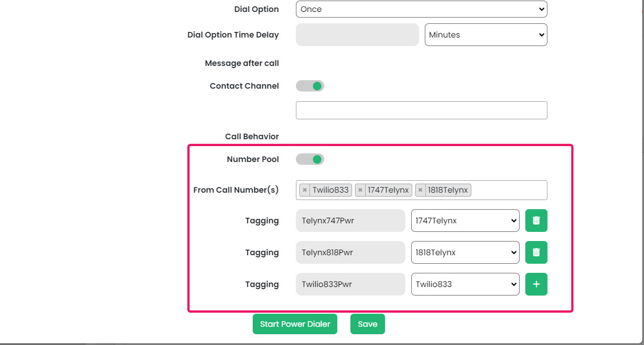644x345 pixels.
Task: Remove the Twilio833 tag using its x icon
Action: (x=306, y=190)
